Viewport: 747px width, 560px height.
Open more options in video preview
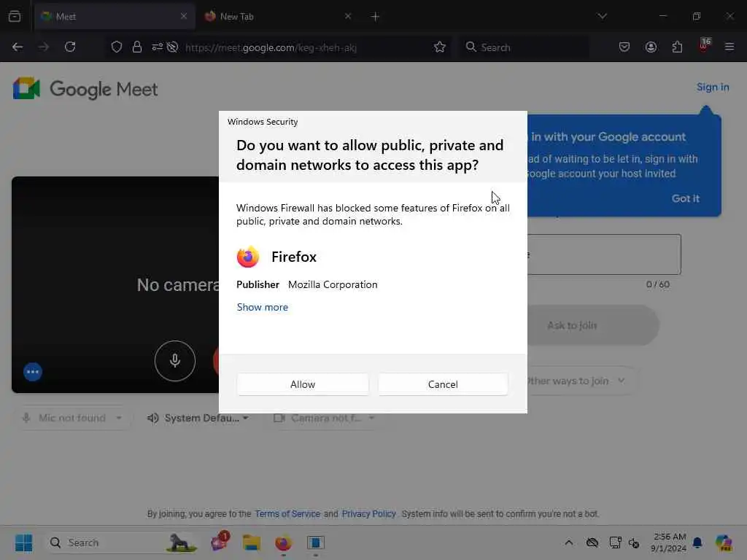point(33,372)
